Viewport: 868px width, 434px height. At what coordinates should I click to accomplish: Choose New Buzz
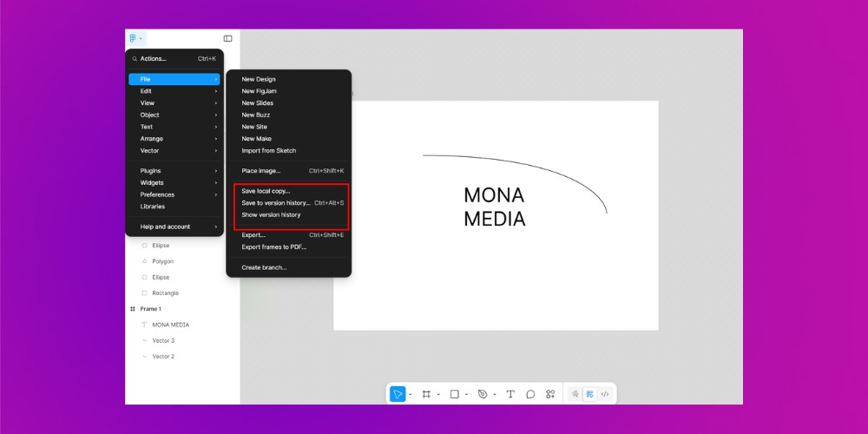click(x=289, y=115)
